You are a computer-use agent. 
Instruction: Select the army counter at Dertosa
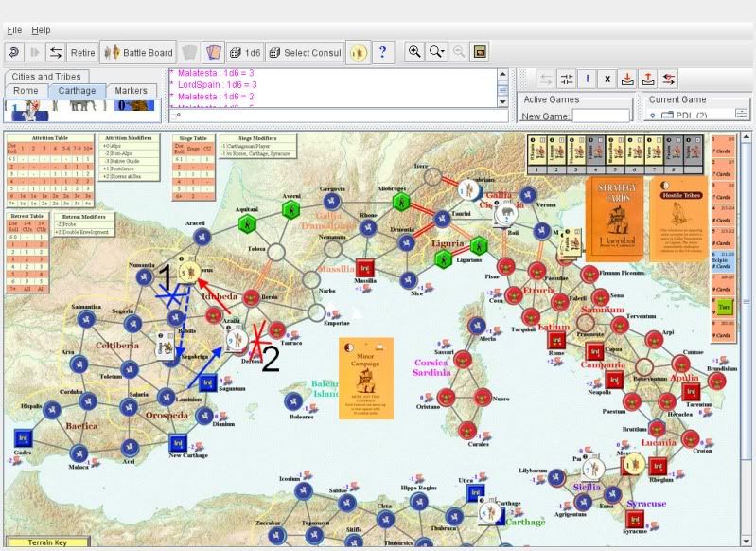[237, 340]
